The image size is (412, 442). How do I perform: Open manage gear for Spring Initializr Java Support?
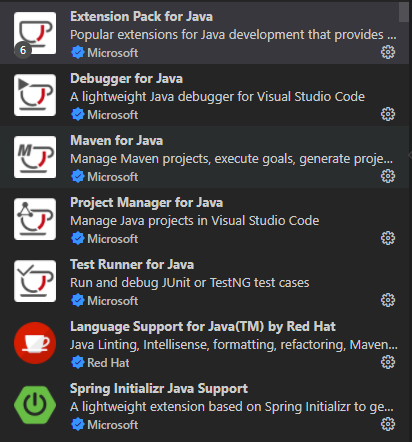click(x=388, y=424)
